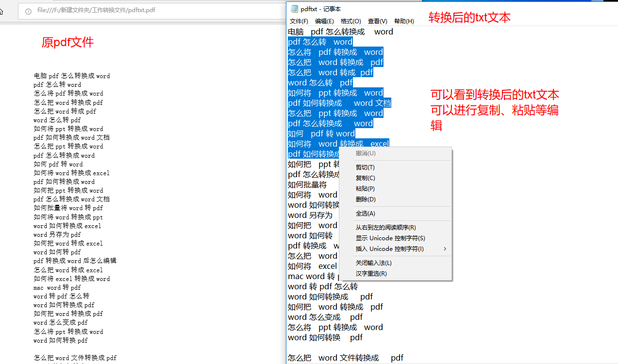Click Notepad line word 转 pdf 怎么转
The image size is (618, 364).
[323, 286]
